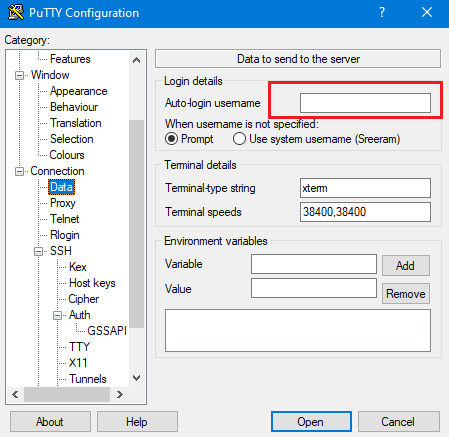Click the Remove environment variable button
449x437 pixels.
(406, 294)
